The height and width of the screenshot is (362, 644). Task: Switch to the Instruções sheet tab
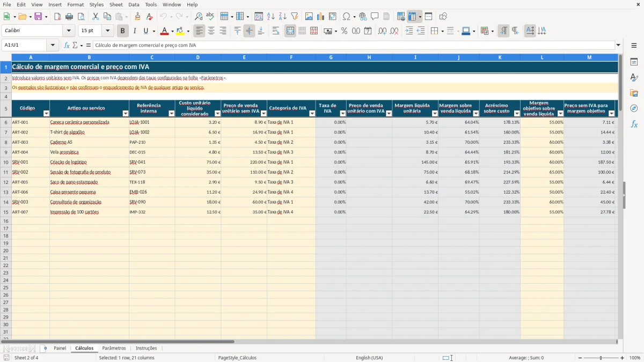pyautogui.click(x=147, y=348)
